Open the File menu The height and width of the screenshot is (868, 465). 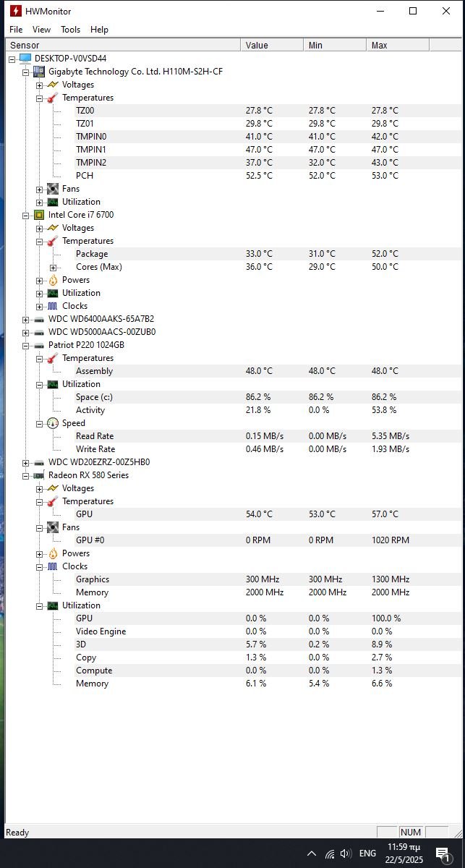pos(16,30)
